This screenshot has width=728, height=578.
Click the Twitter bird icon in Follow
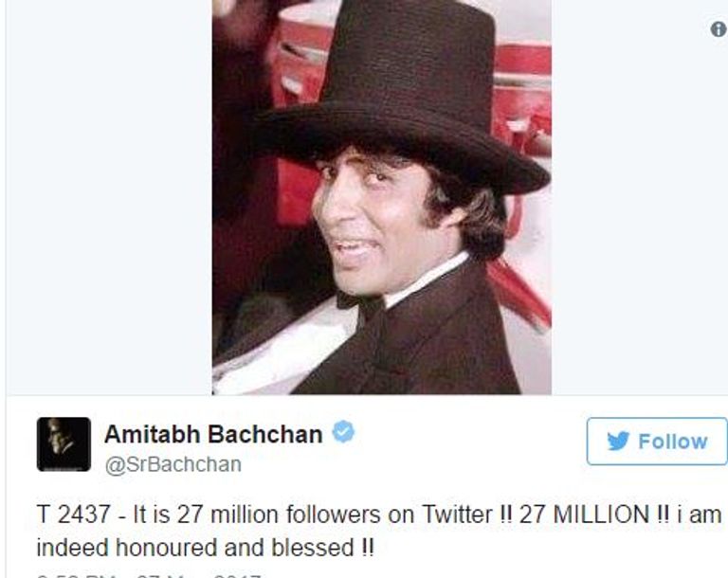click(618, 441)
